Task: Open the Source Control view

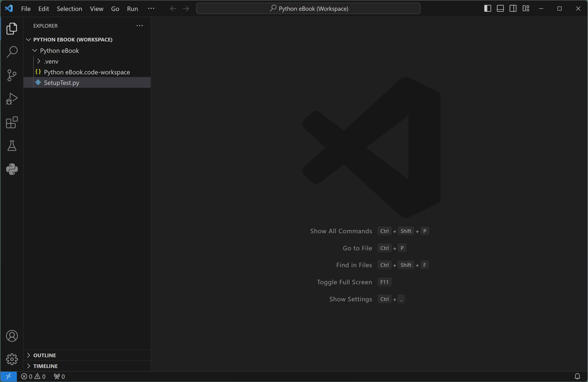Action: [x=12, y=75]
